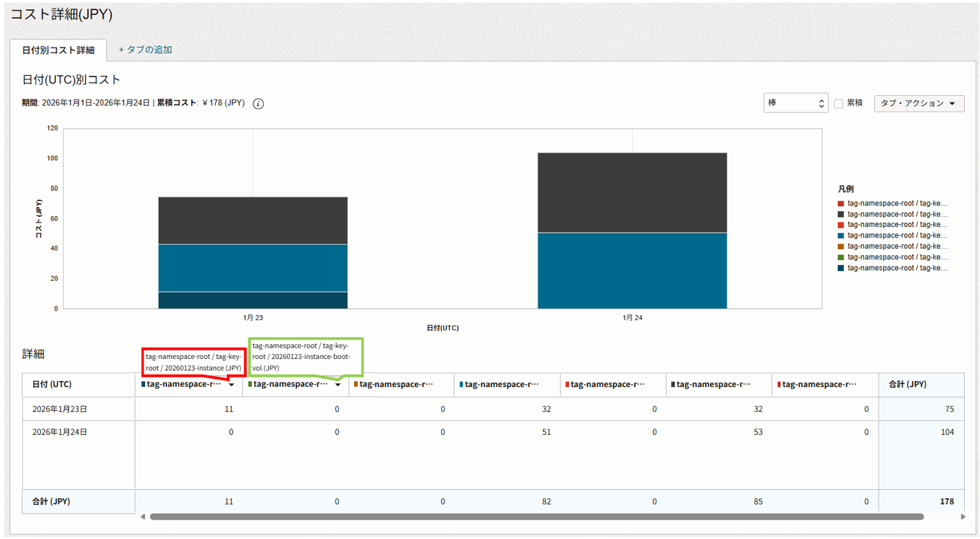Image resolution: width=980 pixels, height=539 pixels.
Task: Click the dark gray legend color swatch
Action: pos(840,214)
